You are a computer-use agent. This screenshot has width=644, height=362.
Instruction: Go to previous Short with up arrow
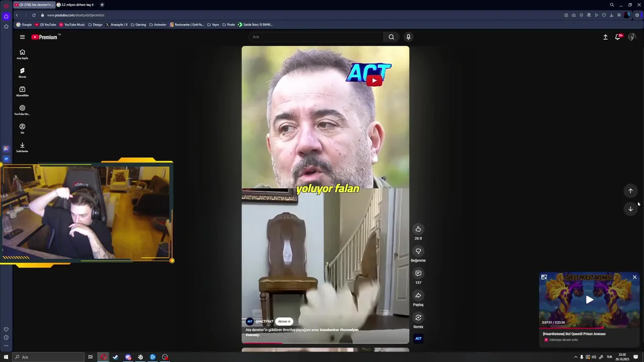pos(630,191)
